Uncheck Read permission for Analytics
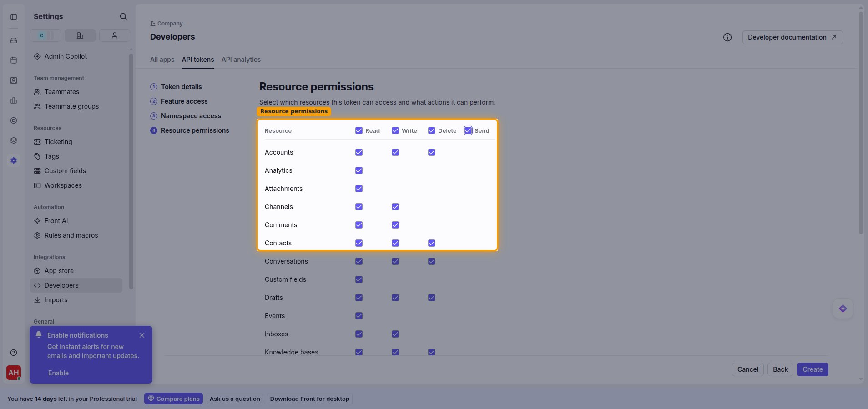Screen dimensions: 868x409 pyautogui.click(x=359, y=170)
